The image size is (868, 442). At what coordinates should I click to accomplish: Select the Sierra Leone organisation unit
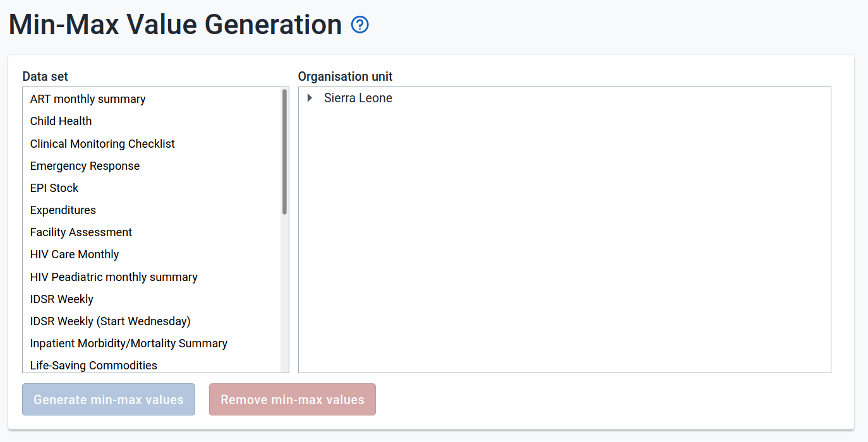[358, 98]
